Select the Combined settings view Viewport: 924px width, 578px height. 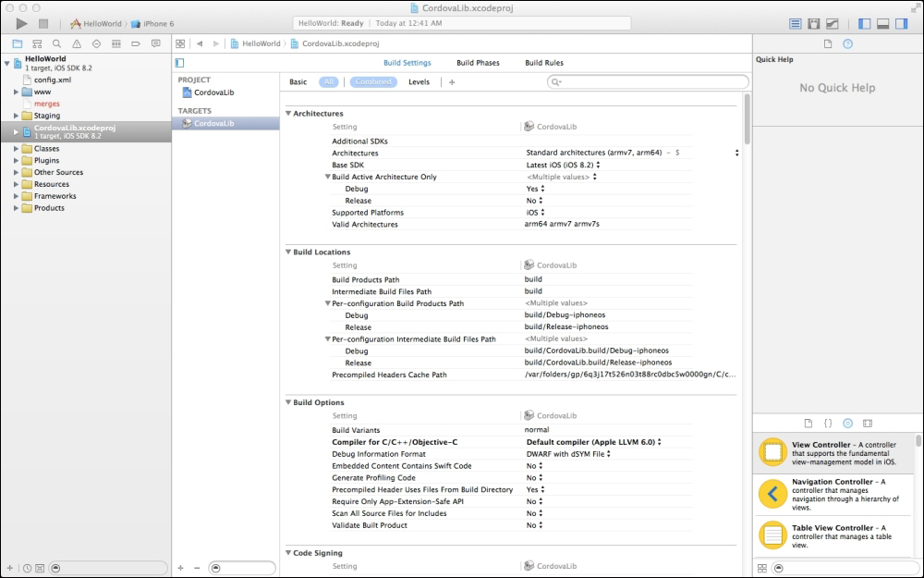click(x=373, y=82)
